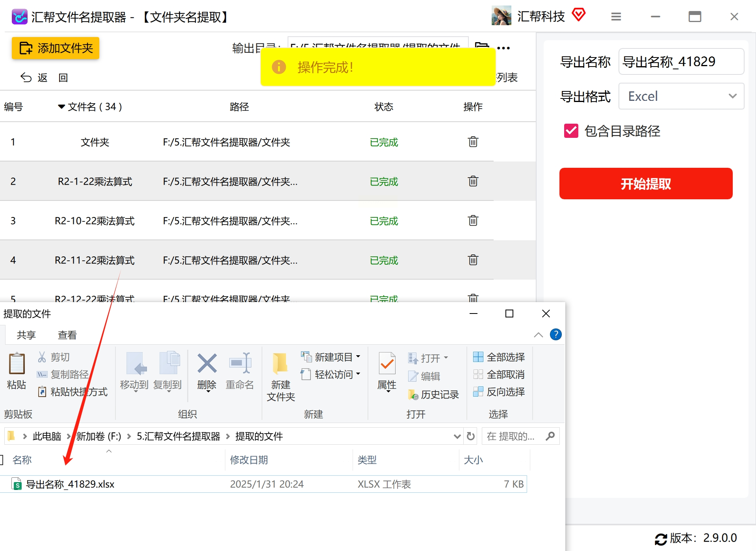Image resolution: width=756 pixels, height=551 pixels.
Task: Select row R2-10-22乘法算式 file name
Action: pyautogui.click(x=95, y=221)
